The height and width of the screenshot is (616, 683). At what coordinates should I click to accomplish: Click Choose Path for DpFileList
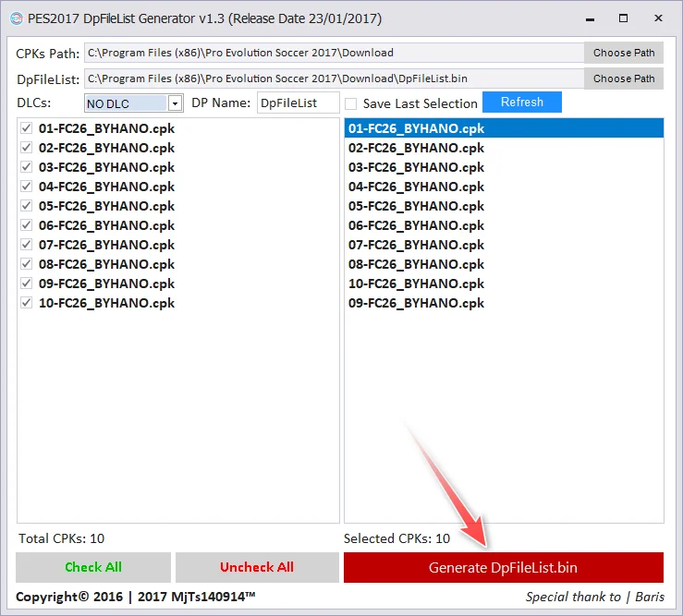623,79
